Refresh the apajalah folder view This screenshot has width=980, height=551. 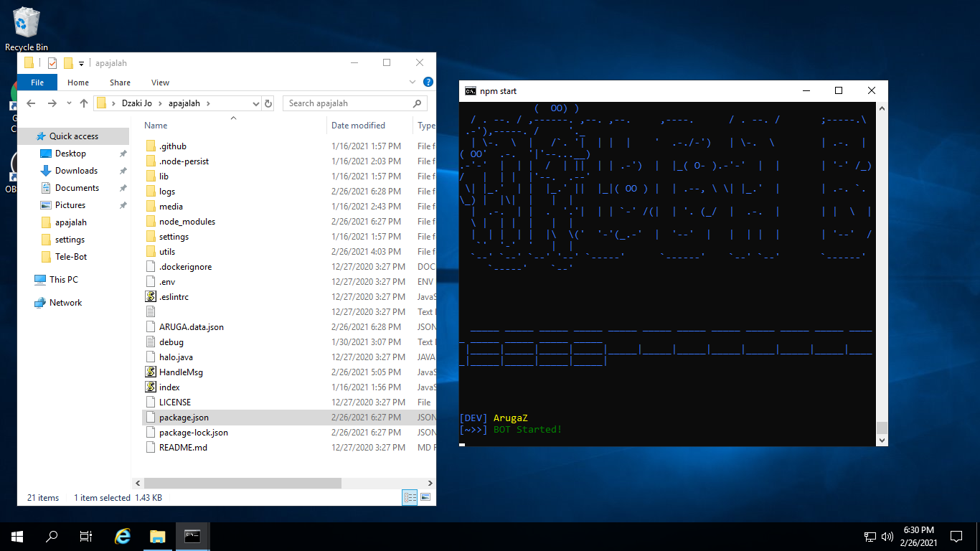pos(268,103)
